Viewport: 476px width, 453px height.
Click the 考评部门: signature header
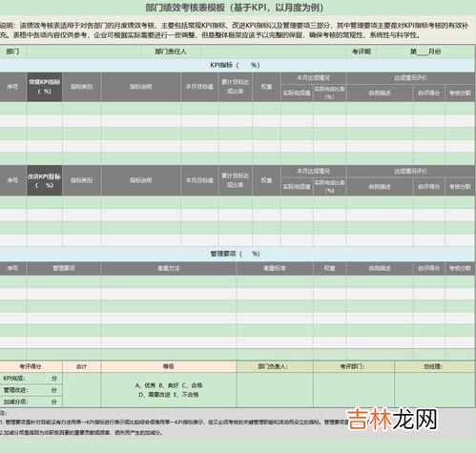tap(354, 366)
